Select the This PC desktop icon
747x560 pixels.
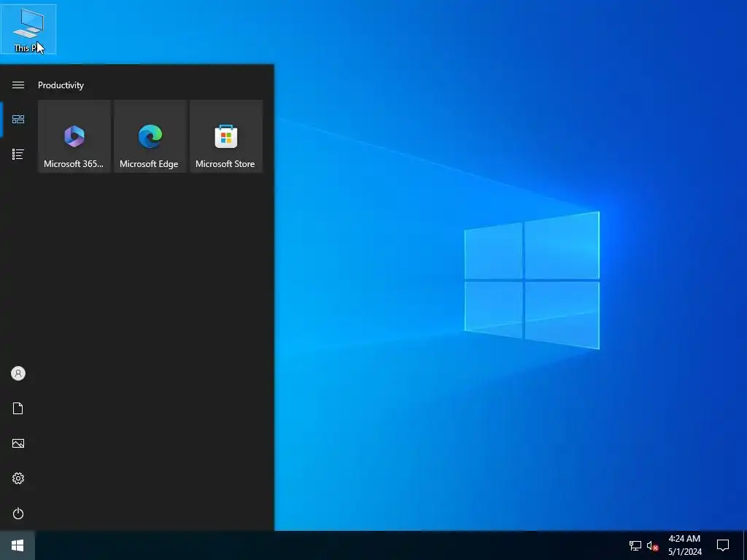tap(28, 29)
